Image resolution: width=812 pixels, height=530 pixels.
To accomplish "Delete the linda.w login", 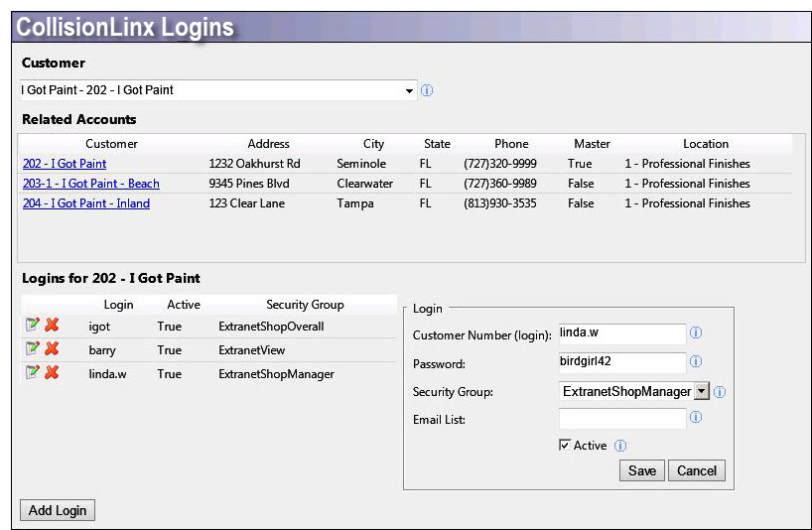I will pos(52,373).
